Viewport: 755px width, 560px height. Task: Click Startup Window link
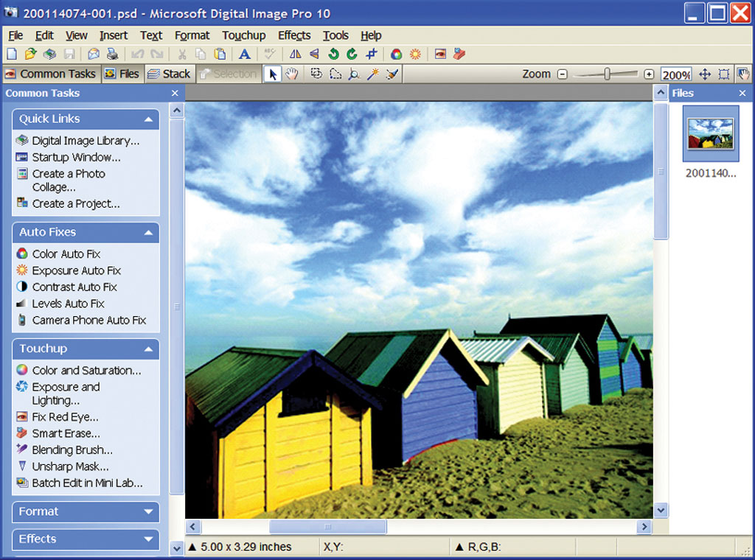click(76, 158)
